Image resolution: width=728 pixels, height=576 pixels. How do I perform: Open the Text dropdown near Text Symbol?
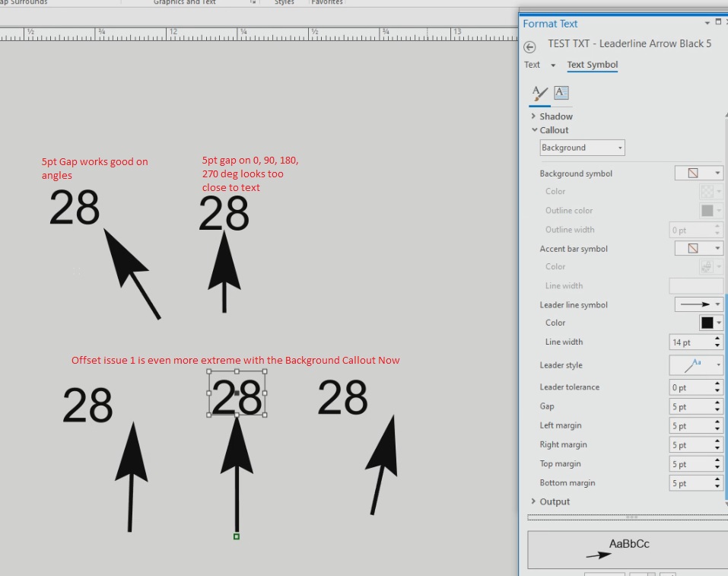tap(536, 65)
